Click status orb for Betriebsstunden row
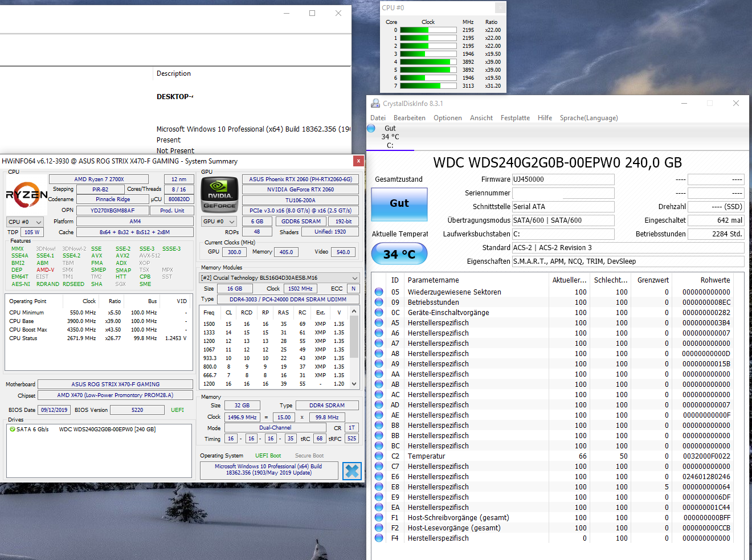The image size is (752, 560). [x=379, y=303]
